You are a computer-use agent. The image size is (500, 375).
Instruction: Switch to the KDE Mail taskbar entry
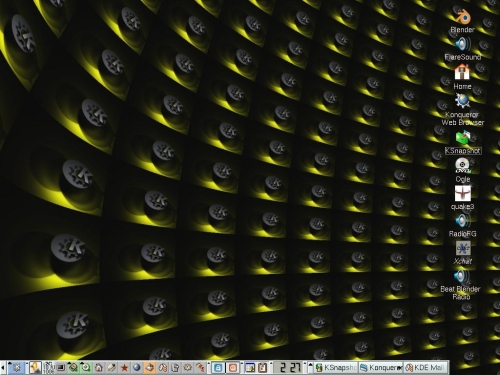(425, 368)
